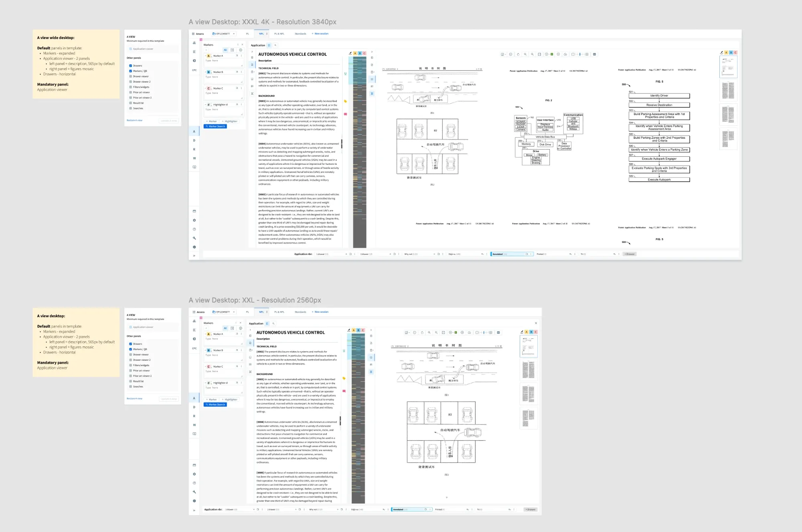This screenshot has height=532, width=802.
Task: Open the Ansera grid menu icon in the 4K frame
Action: 193,34
